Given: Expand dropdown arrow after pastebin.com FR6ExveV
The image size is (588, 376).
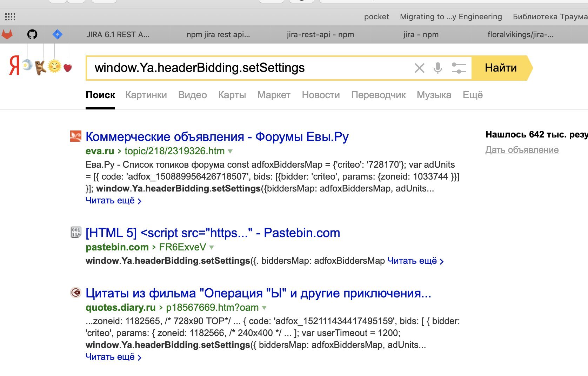Looking at the screenshot, I should (x=212, y=248).
